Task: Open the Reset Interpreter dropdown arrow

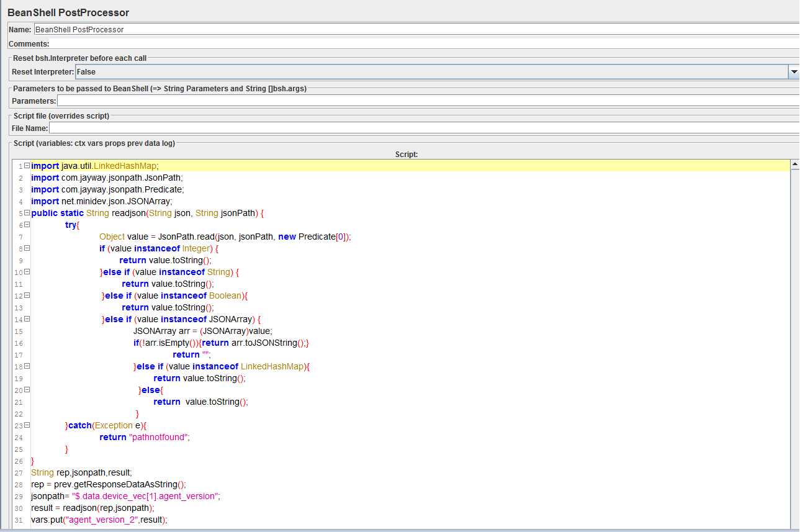Action: (x=794, y=72)
